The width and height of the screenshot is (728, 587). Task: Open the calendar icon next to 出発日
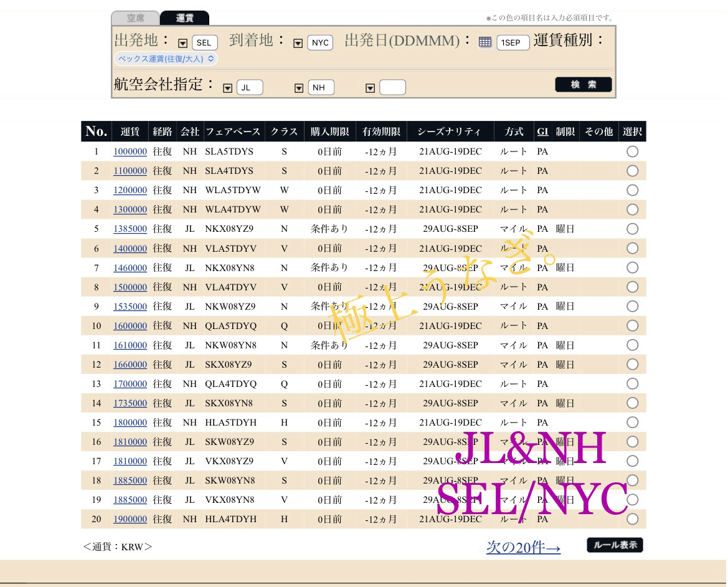point(485,43)
